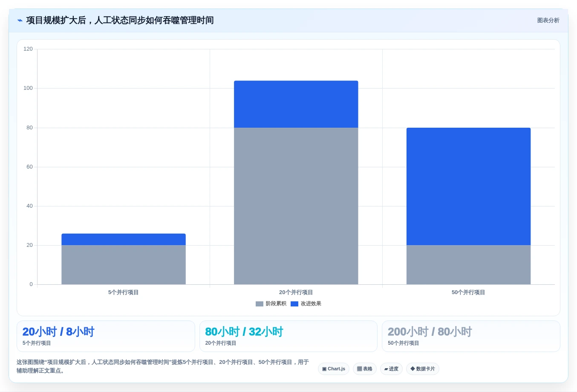577x392 pixels.
Task: Toggle the 阶段累积 legend swatch
Action: coord(260,304)
